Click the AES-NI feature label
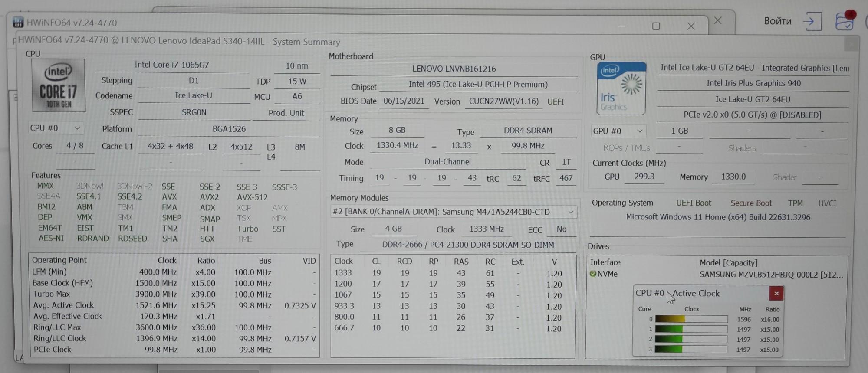Viewport: 868px width, 373px height. click(51, 238)
